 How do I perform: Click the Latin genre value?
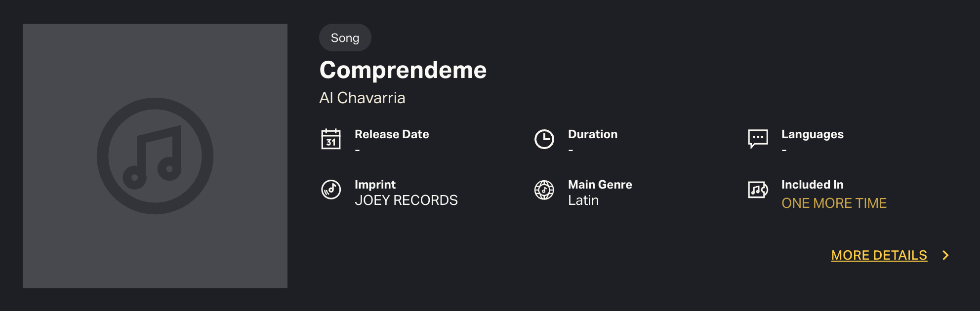click(583, 200)
